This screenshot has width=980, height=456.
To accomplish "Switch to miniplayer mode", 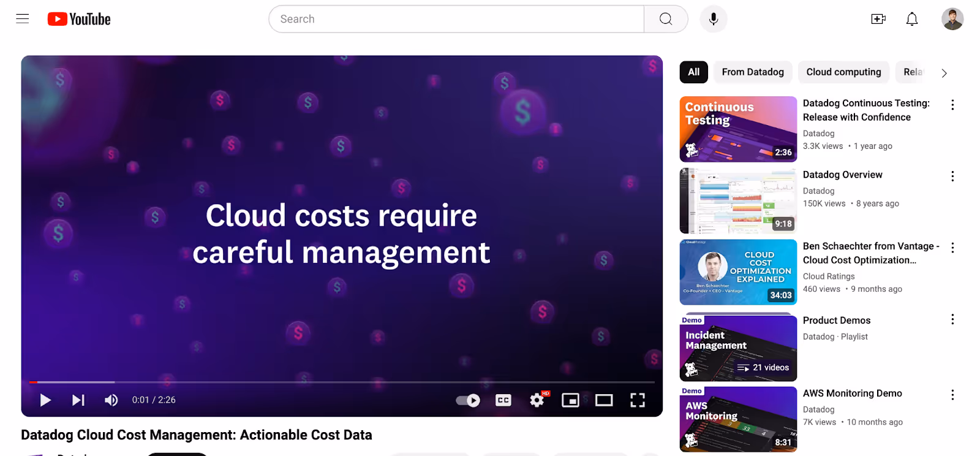I will point(570,400).
